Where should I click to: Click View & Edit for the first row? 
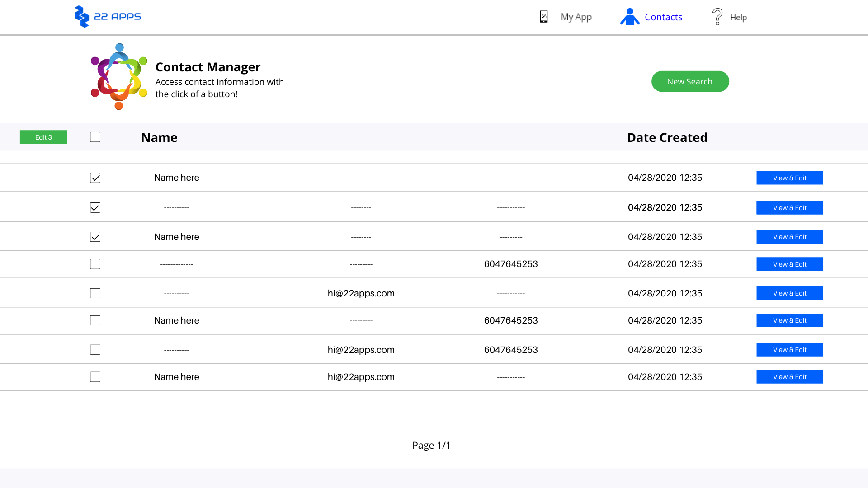(789, 178)
